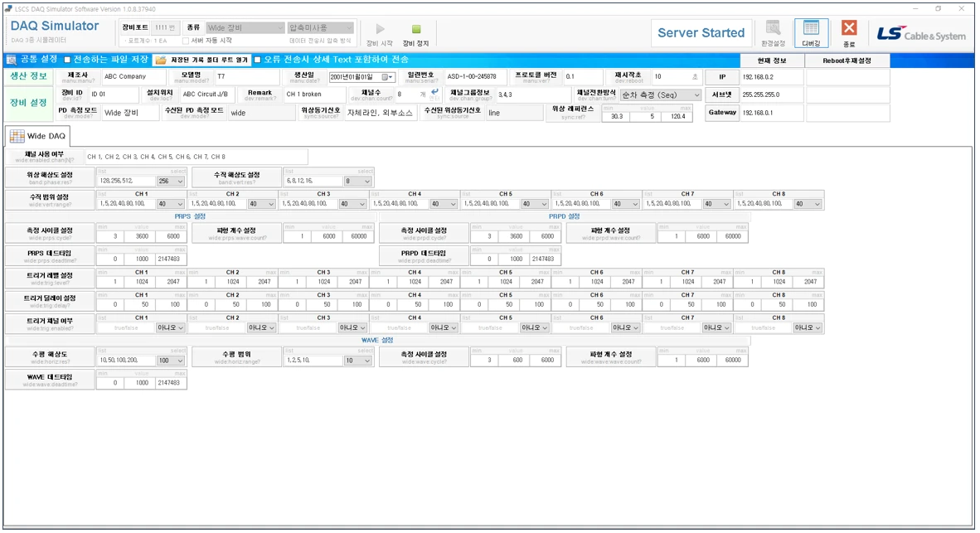Open 수평 해상도 100 dropdown
This screenshot has height=533, width=980.
click(x=171, y=361)
